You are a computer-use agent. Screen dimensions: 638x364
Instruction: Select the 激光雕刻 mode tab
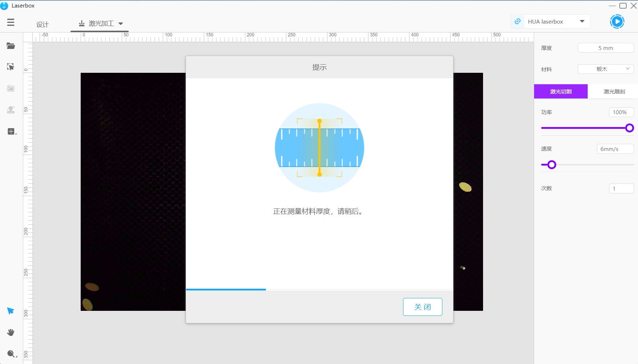click(x=614, y=91)
